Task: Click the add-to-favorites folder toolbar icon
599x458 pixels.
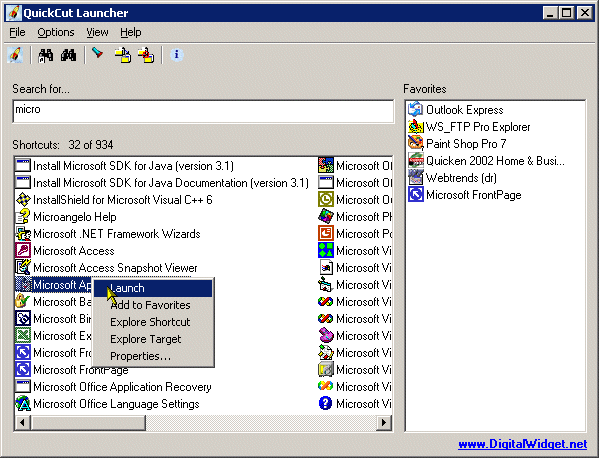Action: 123,55
